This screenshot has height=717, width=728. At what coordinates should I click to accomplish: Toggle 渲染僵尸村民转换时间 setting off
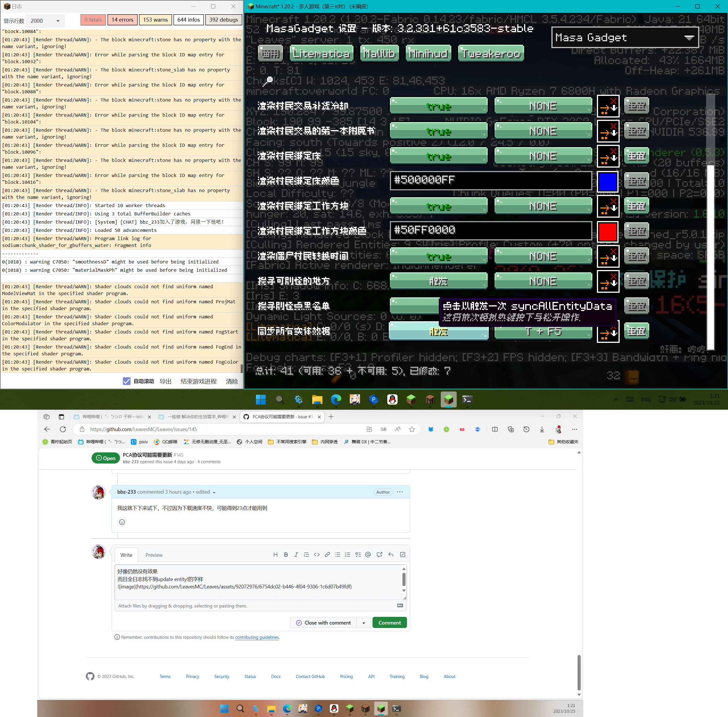click(x=438, y=256)
